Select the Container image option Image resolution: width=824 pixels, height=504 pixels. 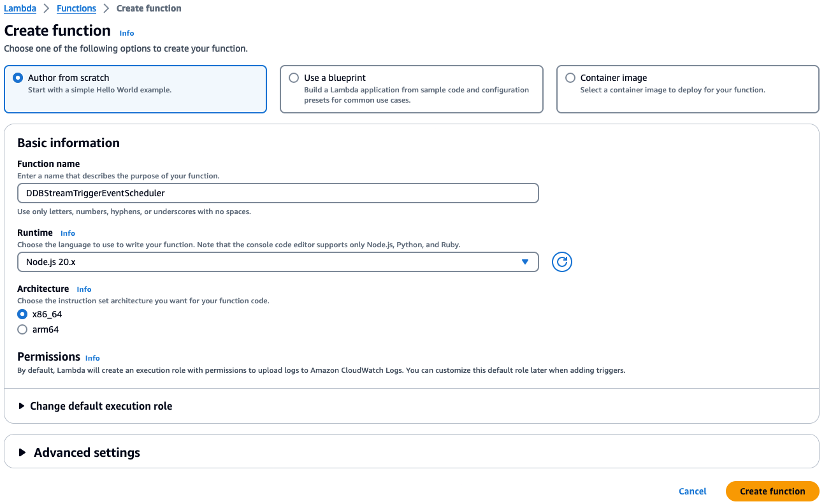[x=570, y=78]
